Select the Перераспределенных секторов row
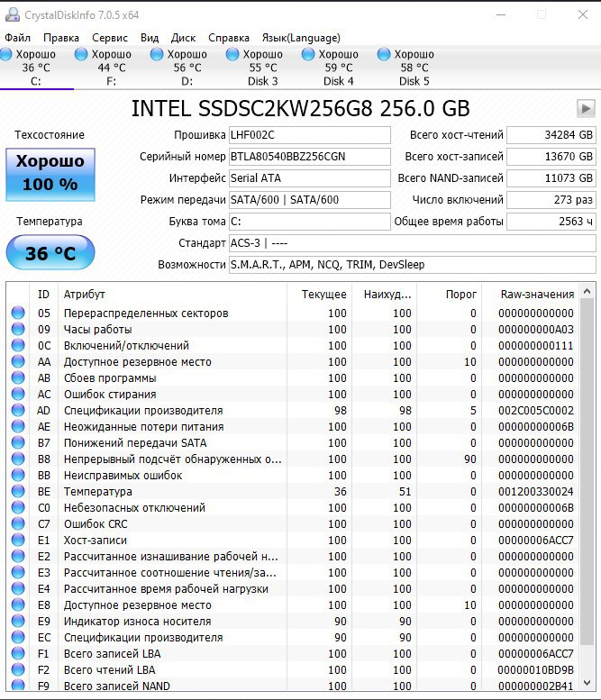 coord(293,313)
